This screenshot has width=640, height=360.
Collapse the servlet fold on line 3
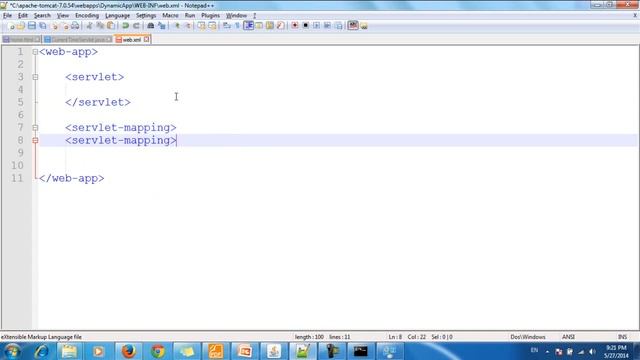point(35,77)
